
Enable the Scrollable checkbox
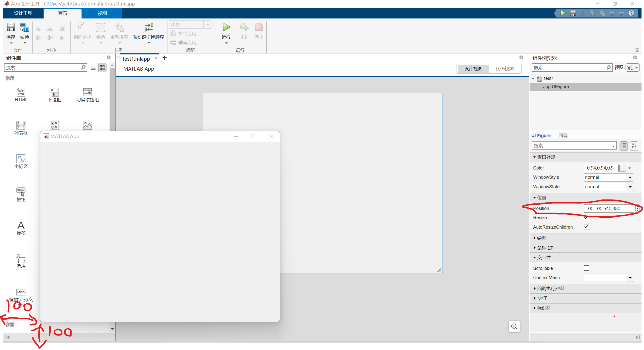pos(586,268)
